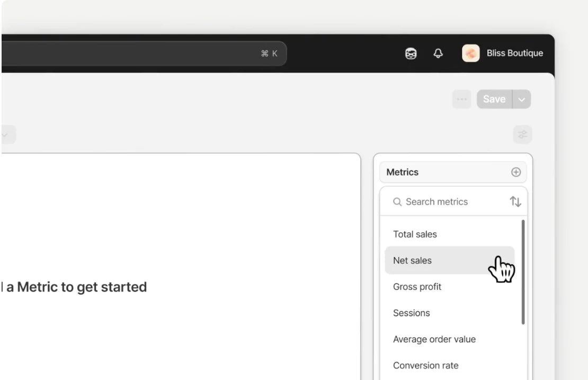
Task: Pick the Sessions metric
Action: (412, 313)
